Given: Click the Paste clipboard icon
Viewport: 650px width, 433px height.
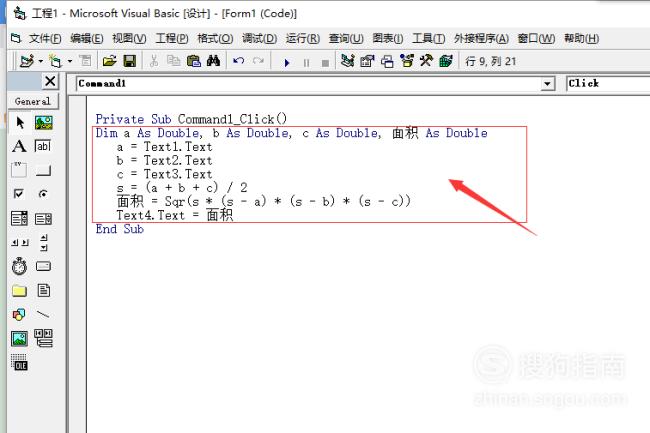Looking at the screenshot, I should [194, 61].
